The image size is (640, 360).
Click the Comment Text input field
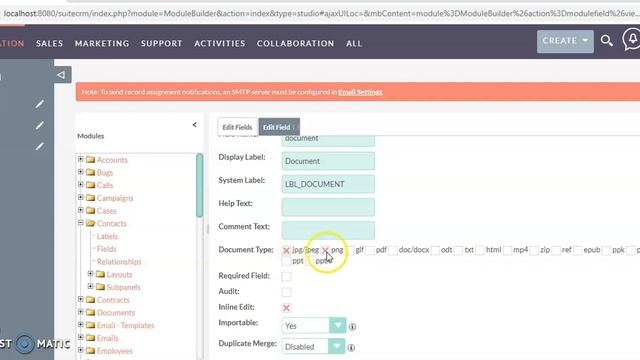point(328,230)
